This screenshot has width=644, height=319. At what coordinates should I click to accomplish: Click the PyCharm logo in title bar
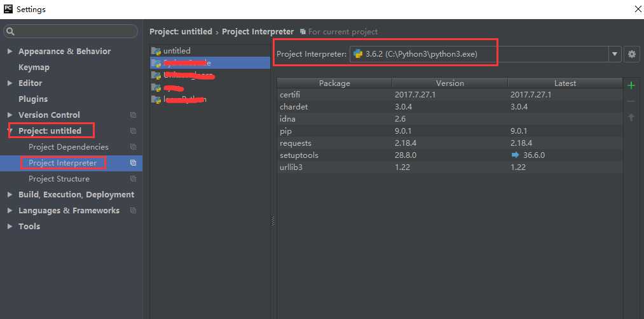pyautogui.click(x=8, y=9)
